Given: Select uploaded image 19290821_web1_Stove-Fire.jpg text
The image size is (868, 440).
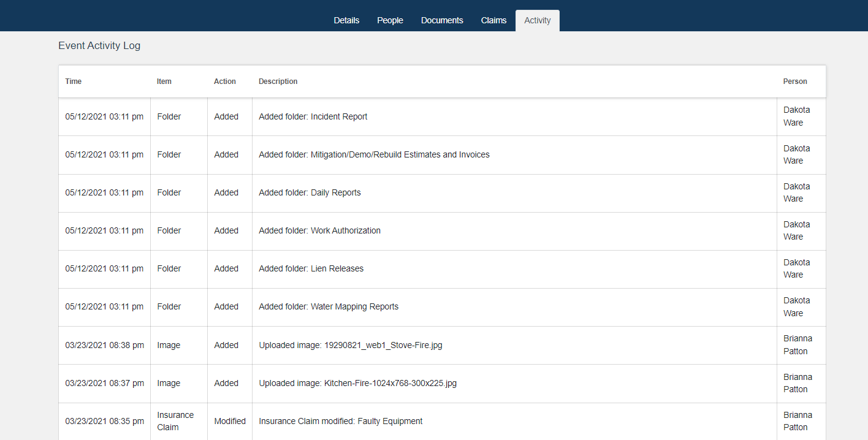Looking at the screenshot, I should click(x=351, y=345).
